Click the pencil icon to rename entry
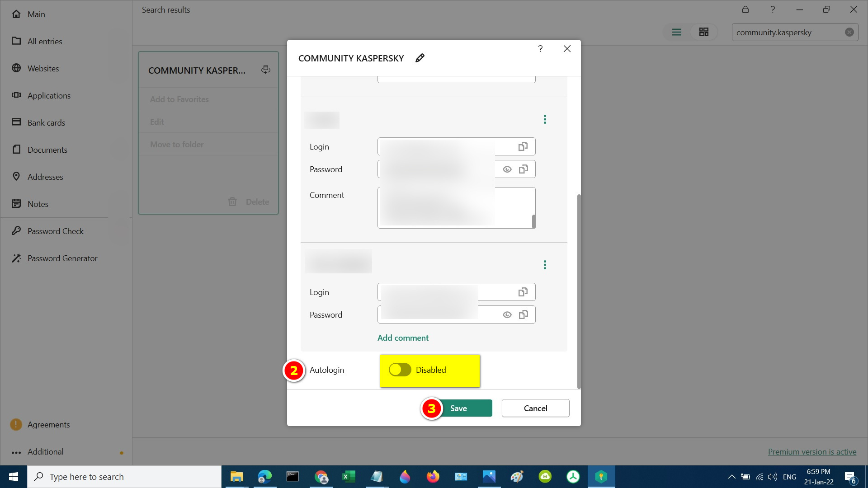 pos(420,58)
